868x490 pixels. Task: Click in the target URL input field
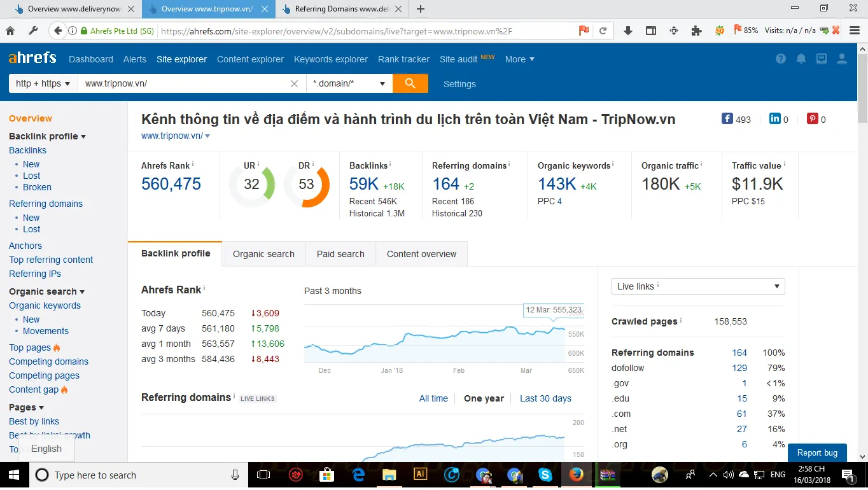tap(185, 83)
